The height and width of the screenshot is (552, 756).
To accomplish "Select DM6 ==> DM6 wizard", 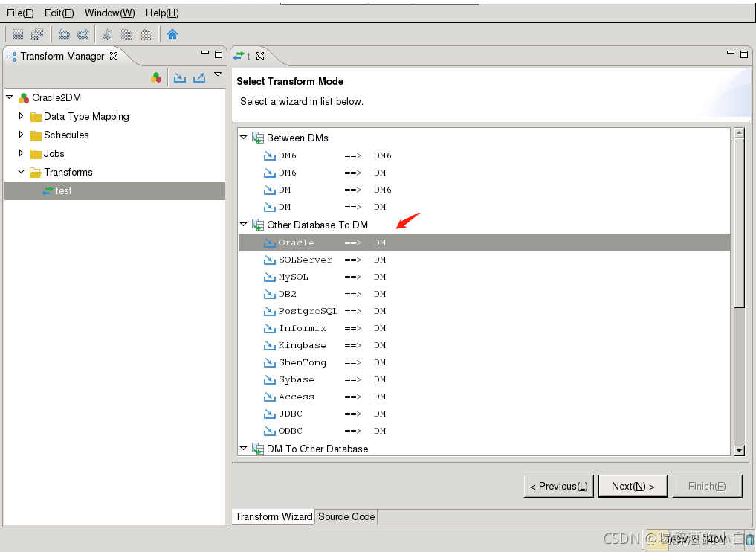I will 484,155.
